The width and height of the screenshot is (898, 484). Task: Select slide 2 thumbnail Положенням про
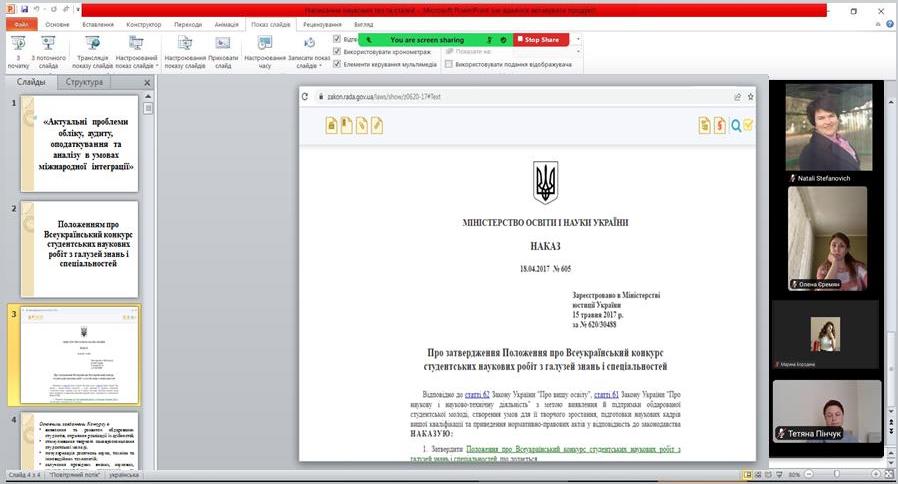click(80, 249)
